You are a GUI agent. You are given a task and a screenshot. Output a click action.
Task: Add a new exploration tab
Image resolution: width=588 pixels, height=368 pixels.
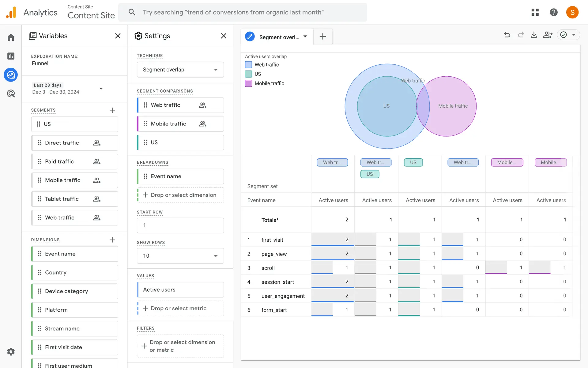pyautogui.click(x=322, y=36)
